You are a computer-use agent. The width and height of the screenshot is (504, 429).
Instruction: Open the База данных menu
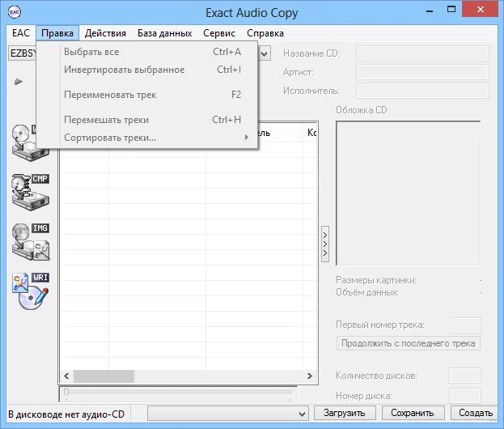point(164,33)
